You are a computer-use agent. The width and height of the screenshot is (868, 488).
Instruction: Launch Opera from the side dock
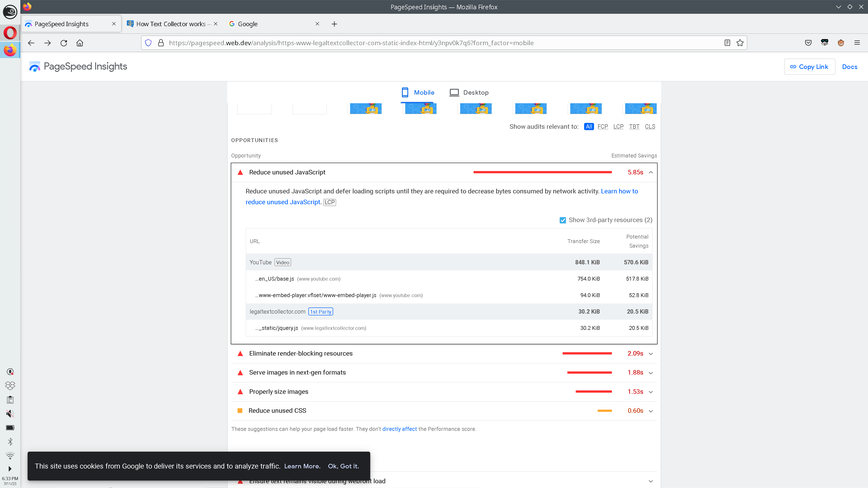coord(10,33)
